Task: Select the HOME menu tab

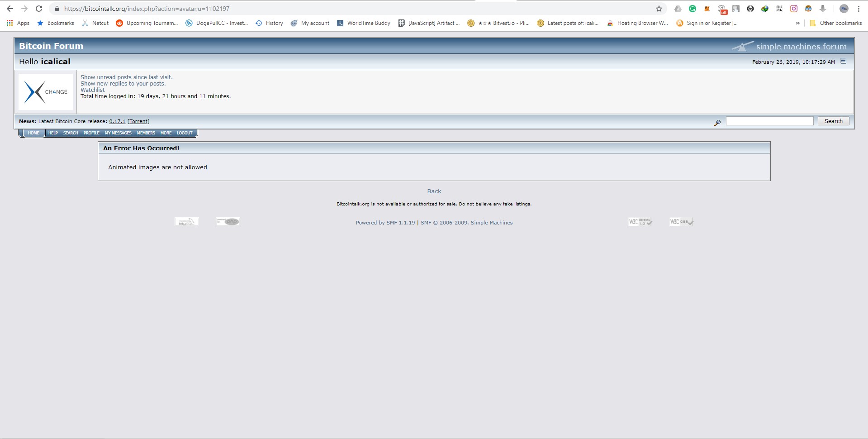Action: (x=33, y=133)
